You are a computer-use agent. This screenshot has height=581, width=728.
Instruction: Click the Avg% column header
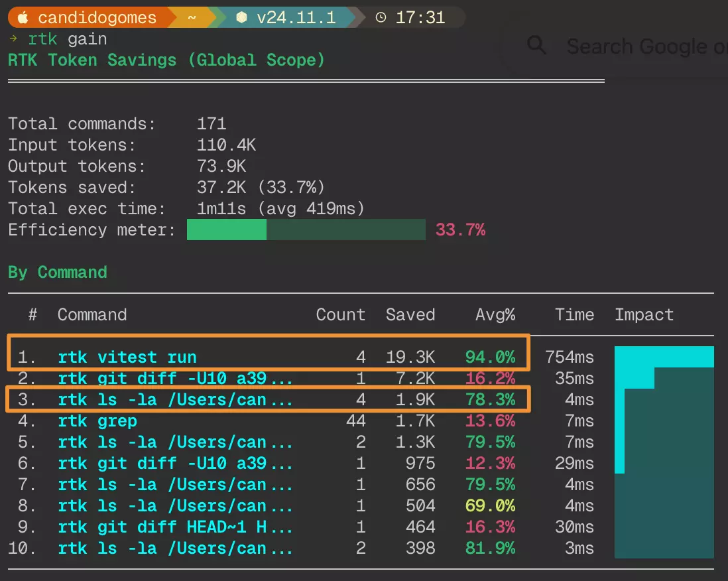495,314
